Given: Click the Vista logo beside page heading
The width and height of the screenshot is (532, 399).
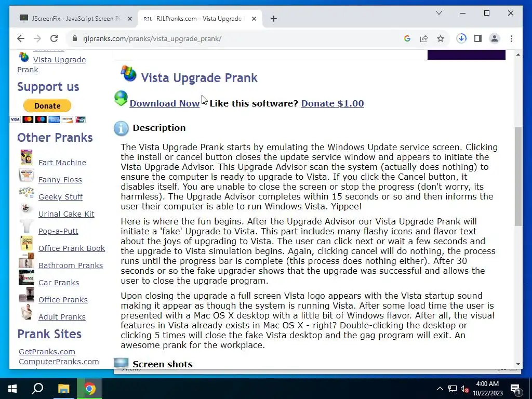Looking at the screenshot, I should (129, 74).
